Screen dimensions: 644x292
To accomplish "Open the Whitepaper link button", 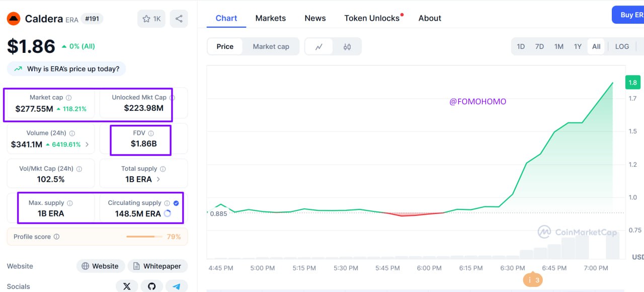I will pos(157,266).
